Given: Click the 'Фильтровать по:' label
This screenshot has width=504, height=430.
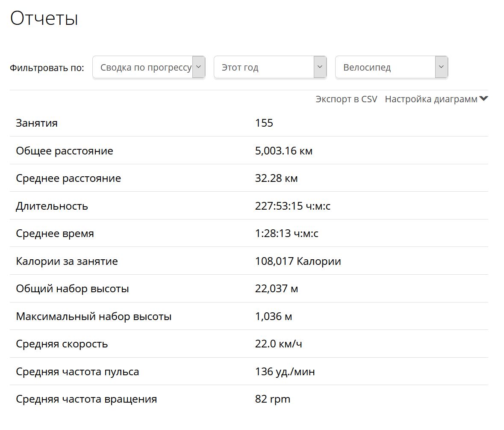Looking at the screenshot, I should pyautogui.click(x=47, y=68).
